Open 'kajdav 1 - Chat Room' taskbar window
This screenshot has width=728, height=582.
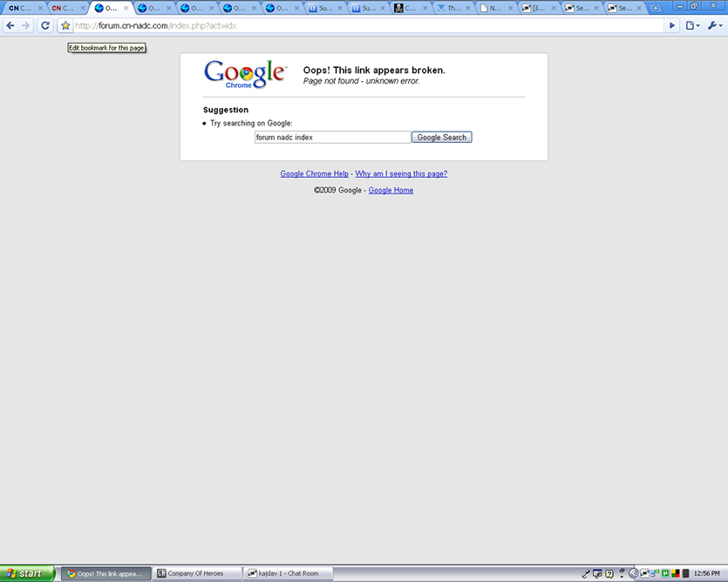[288, 573]
